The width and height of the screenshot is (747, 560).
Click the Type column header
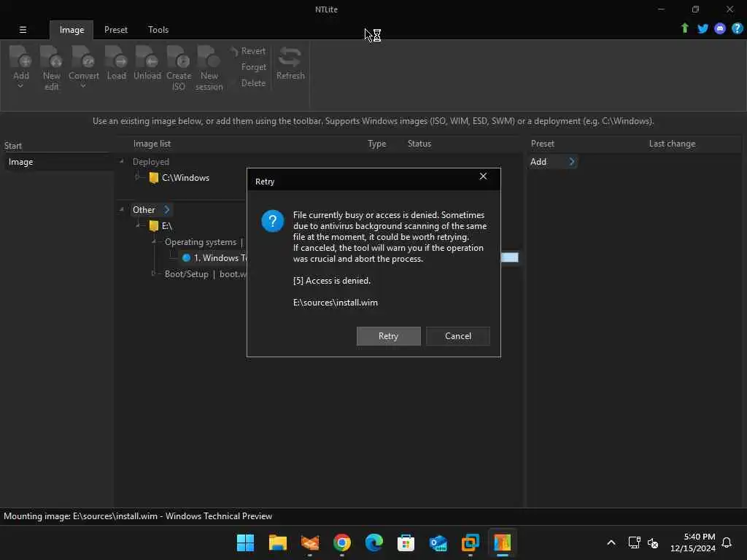pos(376,144)
